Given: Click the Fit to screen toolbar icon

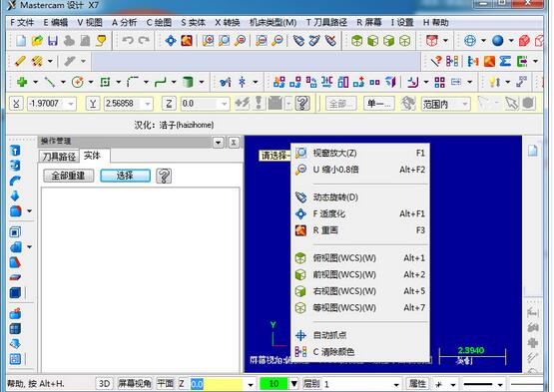Looking at the screenshot, I should click(x=171, y=41).
